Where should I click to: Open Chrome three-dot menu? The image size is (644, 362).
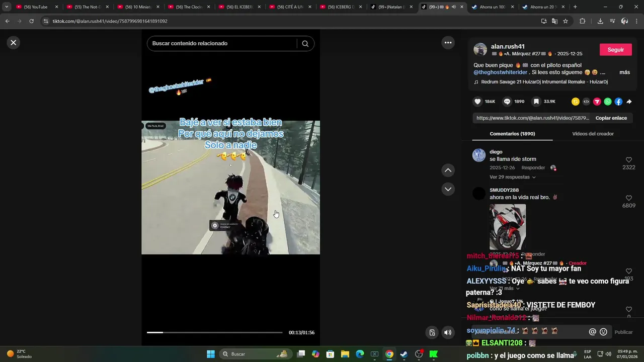point(637,21)
